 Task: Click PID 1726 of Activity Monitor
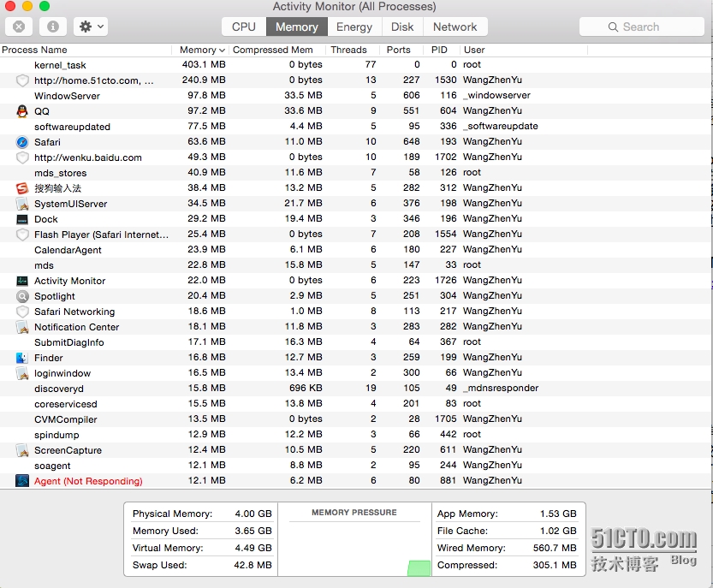tap(446, 280)
